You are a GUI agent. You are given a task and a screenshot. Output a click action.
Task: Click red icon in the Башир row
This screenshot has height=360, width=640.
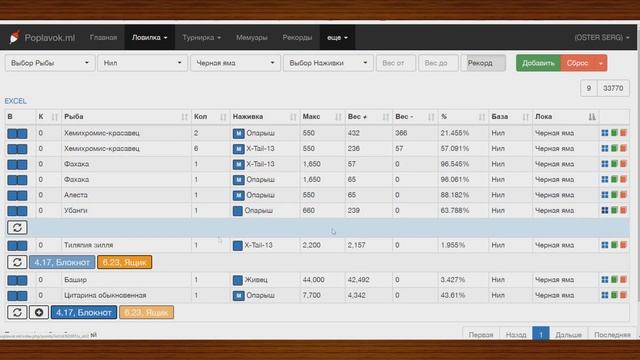[x=623, y=280]
